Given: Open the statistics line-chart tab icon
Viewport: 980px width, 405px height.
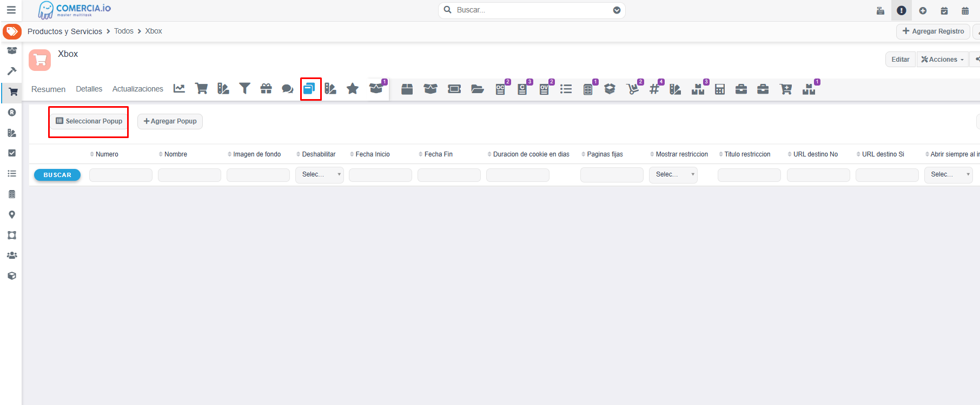Looking at the screenshot, I should (179, 89).
